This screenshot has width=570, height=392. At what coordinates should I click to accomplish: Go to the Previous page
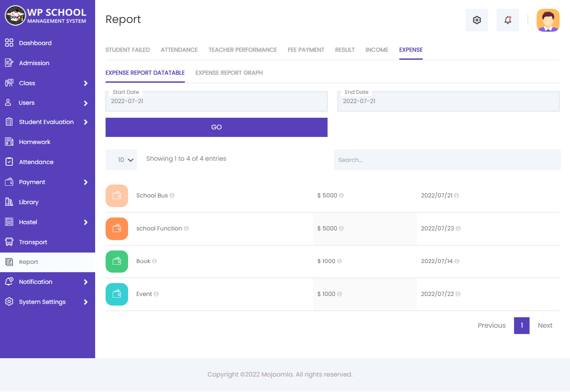tap(492, 326)
